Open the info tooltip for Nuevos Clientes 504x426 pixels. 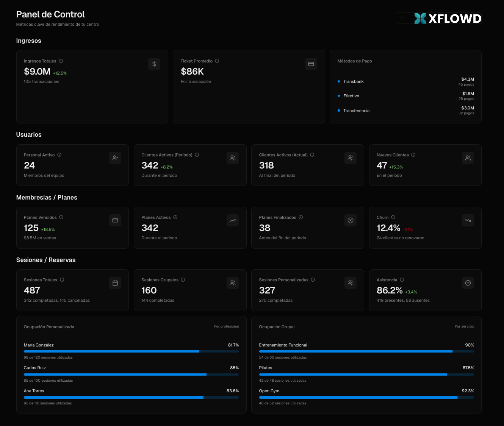click(x=413, y=154)
